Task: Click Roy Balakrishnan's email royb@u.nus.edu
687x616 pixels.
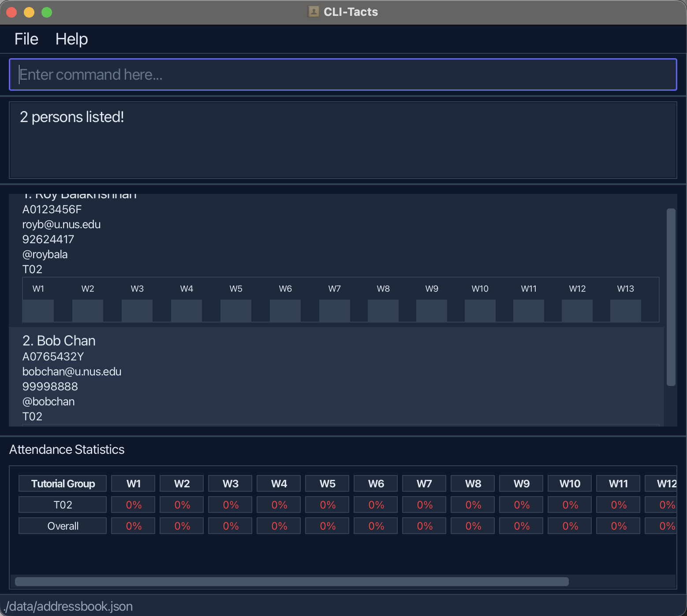Action: pyautogui.click(x=62, y=224)
